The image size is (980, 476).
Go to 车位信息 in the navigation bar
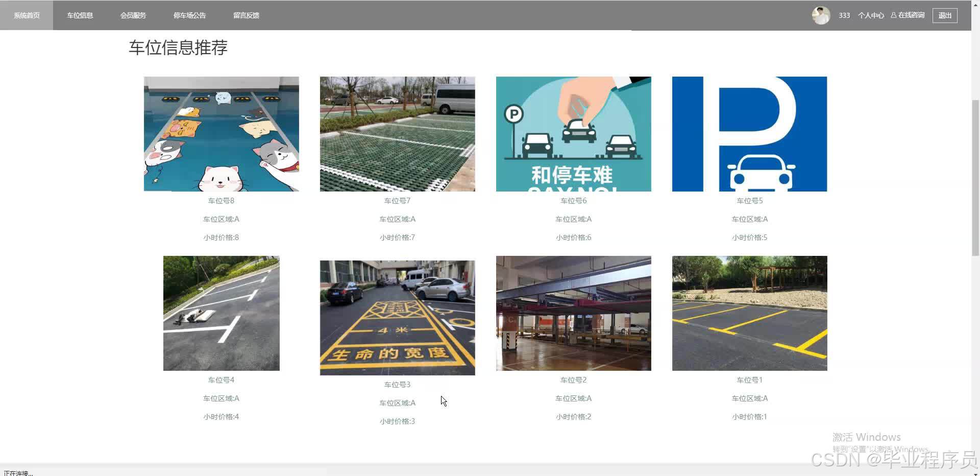80,15
